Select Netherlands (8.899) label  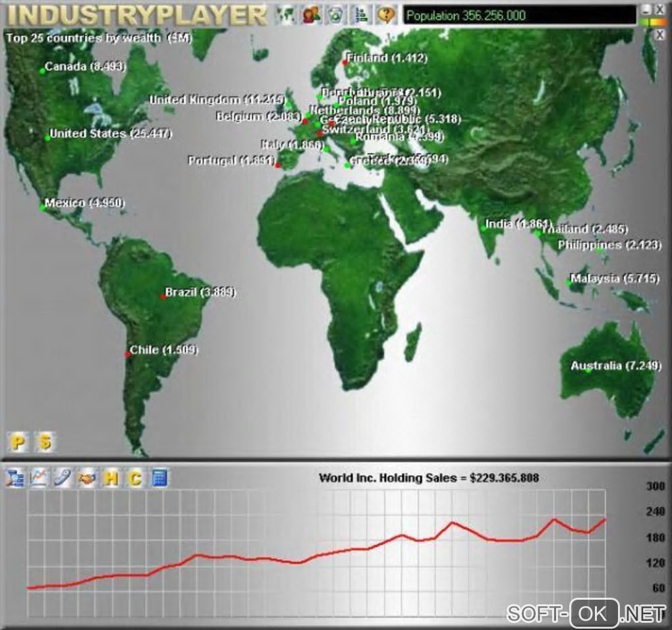[x=364, y=111]
